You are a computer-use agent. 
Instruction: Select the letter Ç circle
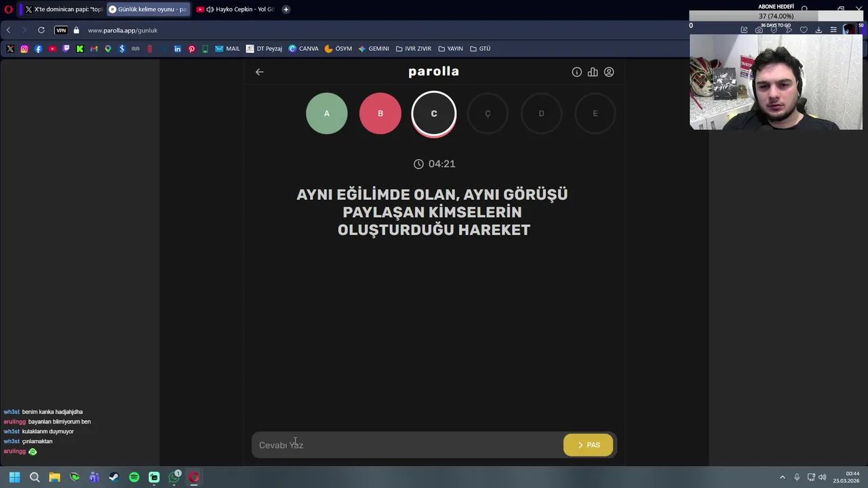pyautogui.click(x=488, y=113)
